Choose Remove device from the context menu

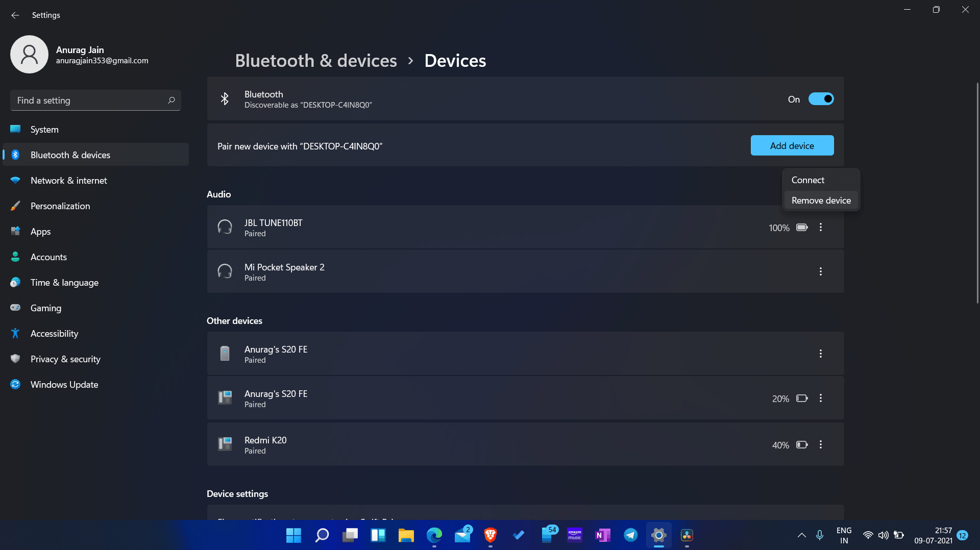pos(821,201)
